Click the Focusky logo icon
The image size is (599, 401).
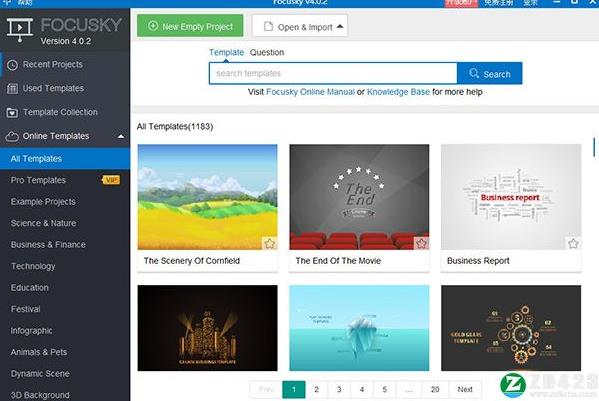tap(19, 30)
